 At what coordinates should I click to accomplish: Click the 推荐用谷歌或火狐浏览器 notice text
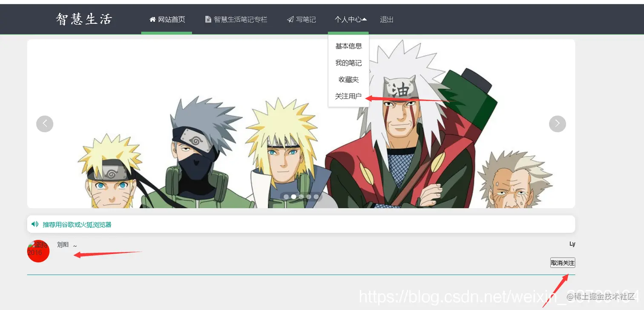77,224
